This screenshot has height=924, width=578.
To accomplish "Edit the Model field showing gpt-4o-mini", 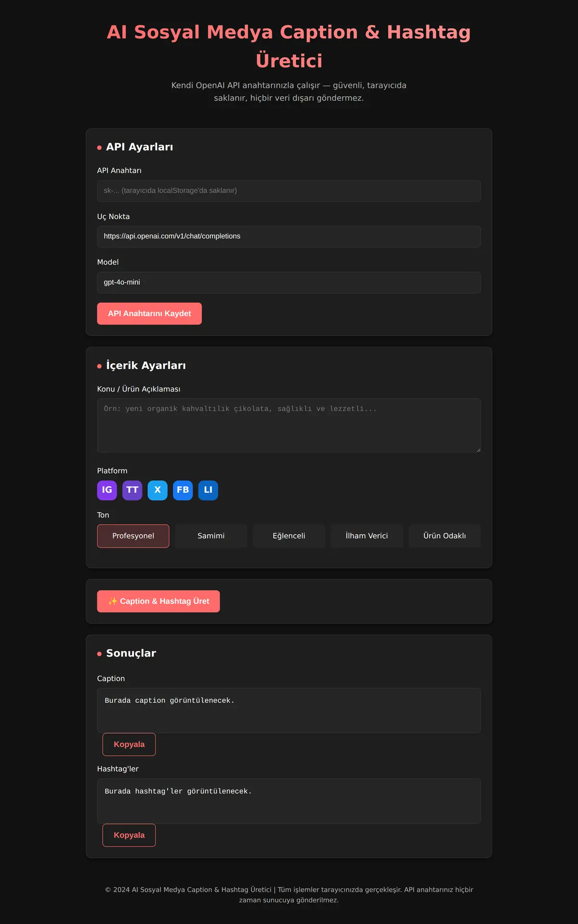I will 289,282.
